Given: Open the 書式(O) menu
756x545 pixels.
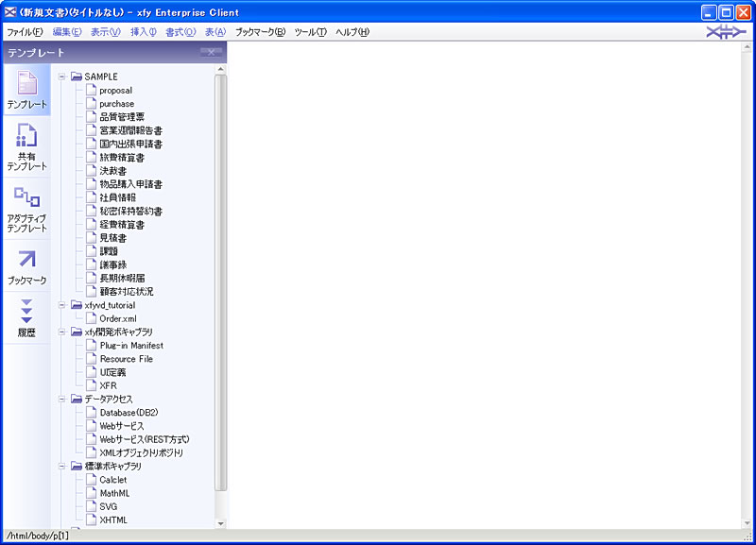Looking at the screenshot, I should [x=180, y=32].
